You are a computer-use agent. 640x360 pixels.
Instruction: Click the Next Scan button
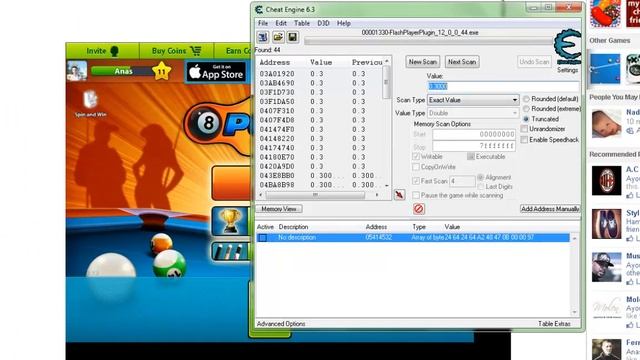click(x=462, y=62)
